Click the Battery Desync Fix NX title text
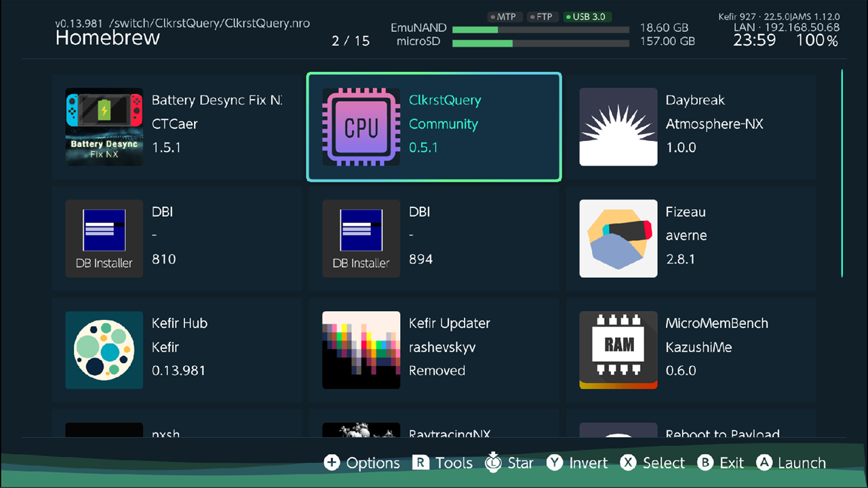This screenshot has width=868, height=488. pos(216,100)
